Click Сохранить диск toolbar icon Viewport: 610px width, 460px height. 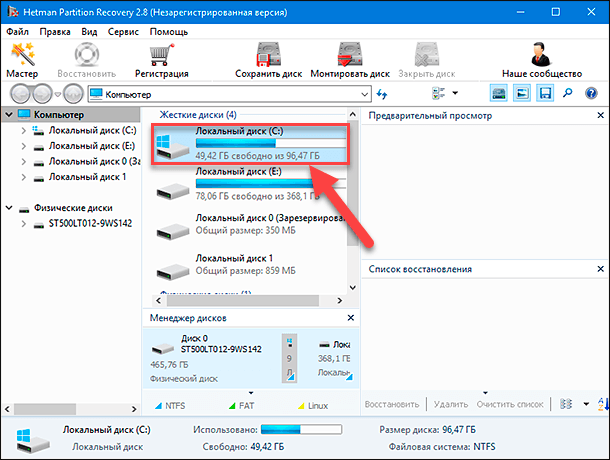point(268,60)
